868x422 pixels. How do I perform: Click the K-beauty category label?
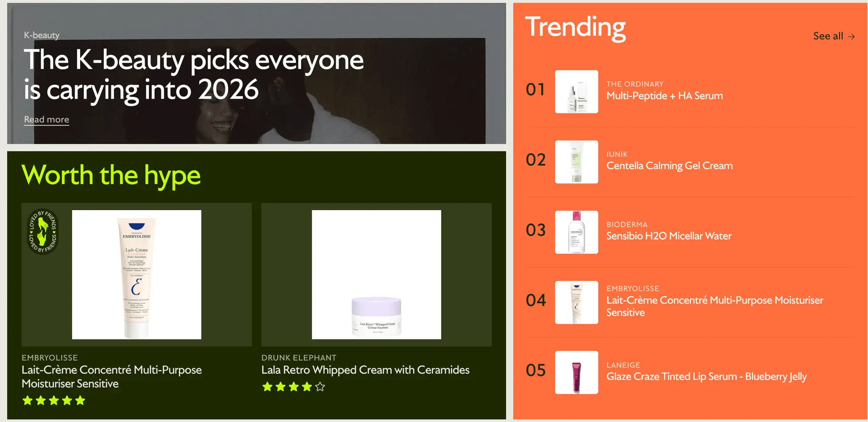click(42, 35)
